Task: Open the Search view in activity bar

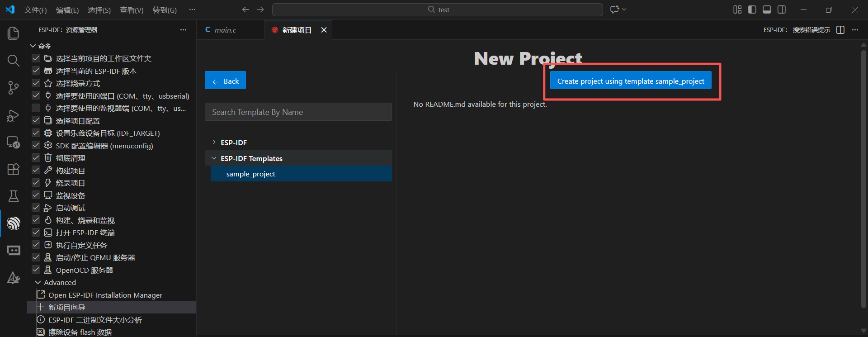Action: 14,60
